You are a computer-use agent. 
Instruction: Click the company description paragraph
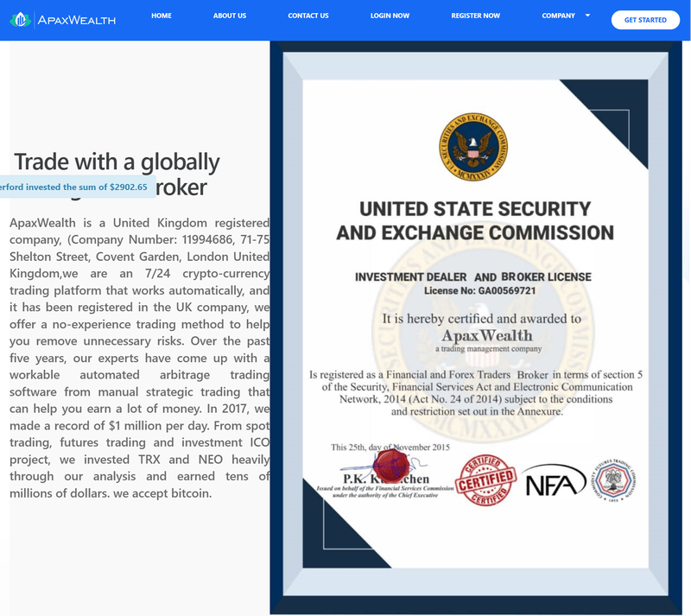click(x=140, y=358)
